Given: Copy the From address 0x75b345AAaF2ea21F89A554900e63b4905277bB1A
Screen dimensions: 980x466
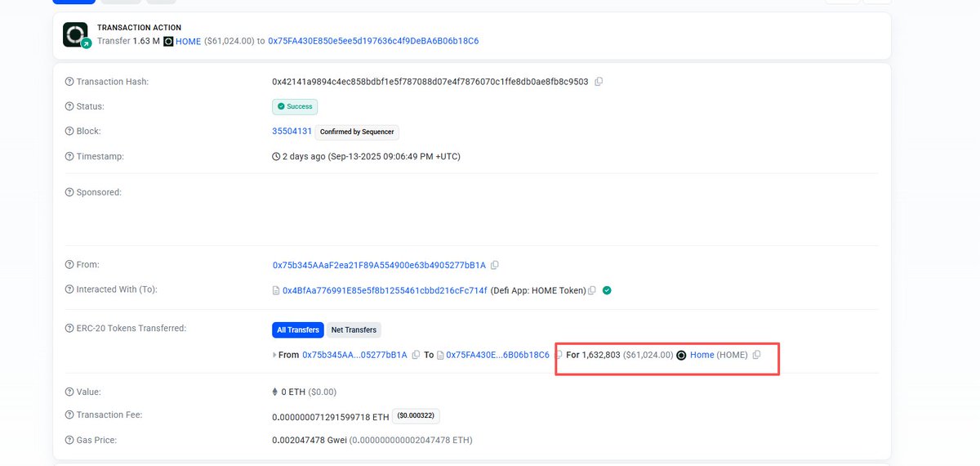Looking at the screenshot, I should coord(495,265).
